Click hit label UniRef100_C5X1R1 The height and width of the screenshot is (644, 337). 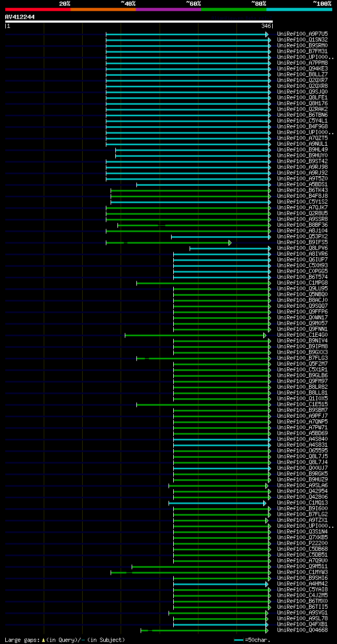(302, 369)
